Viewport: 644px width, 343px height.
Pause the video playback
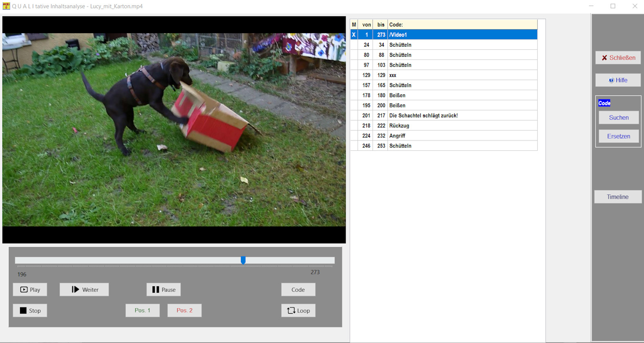(x=164, y=290)
